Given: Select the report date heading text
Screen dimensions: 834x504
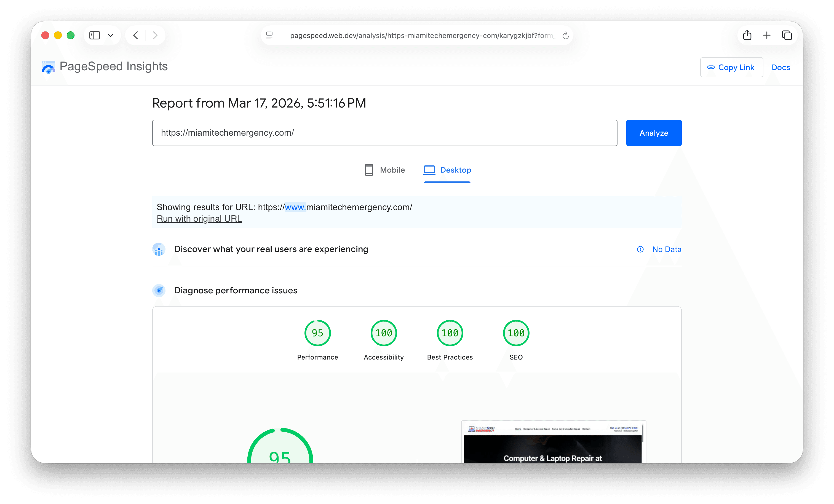Looking at the screenshot, I should (259, 103).
